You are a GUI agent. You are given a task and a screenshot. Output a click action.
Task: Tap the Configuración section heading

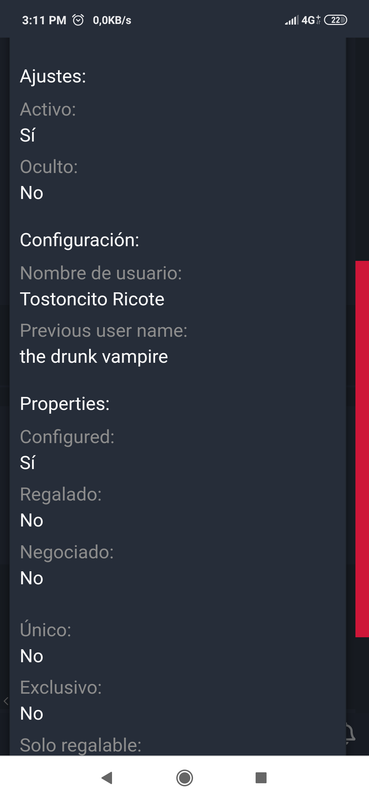coord(79,240)
